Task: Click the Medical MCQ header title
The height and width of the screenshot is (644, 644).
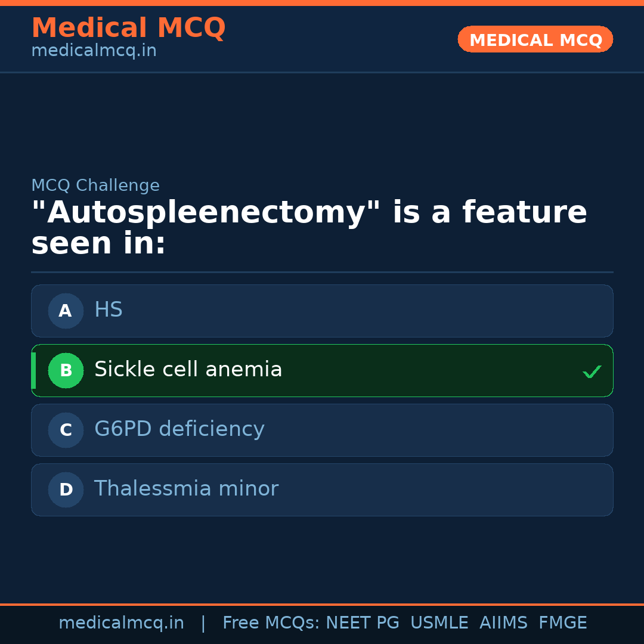Action: pos(128,28)
